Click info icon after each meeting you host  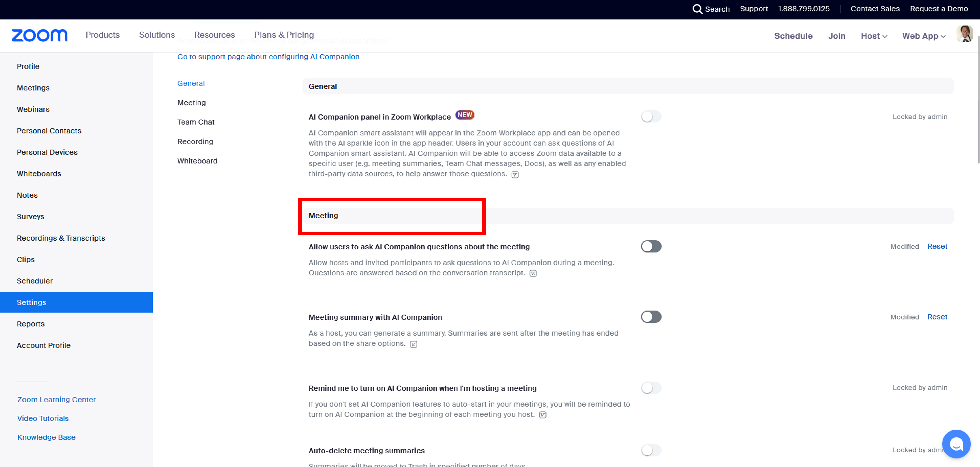pos(543,415)
